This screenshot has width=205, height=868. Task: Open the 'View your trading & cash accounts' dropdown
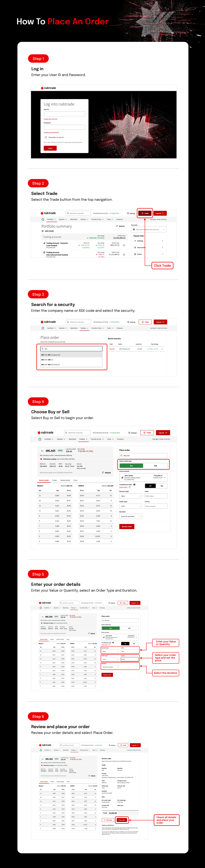click(149, 229)
